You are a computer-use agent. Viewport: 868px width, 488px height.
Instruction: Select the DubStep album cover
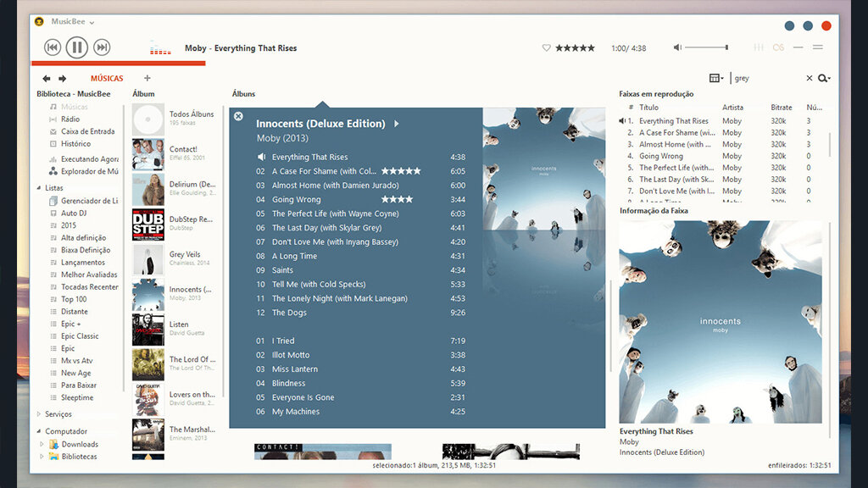point(148,225)
